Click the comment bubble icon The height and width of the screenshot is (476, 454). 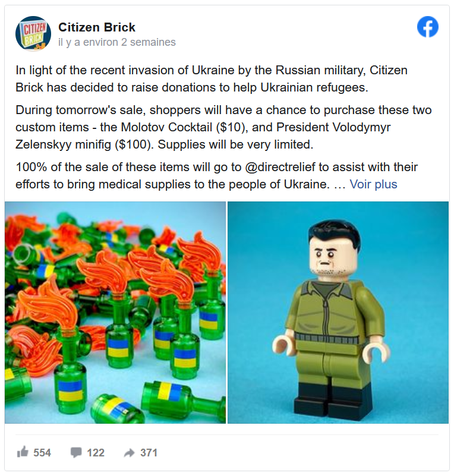click(x=76, y=452)
